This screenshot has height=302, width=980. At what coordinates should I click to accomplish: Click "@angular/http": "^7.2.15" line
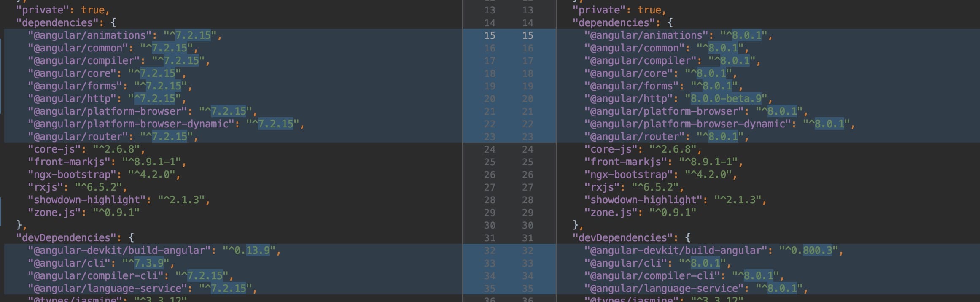point(107,99)
